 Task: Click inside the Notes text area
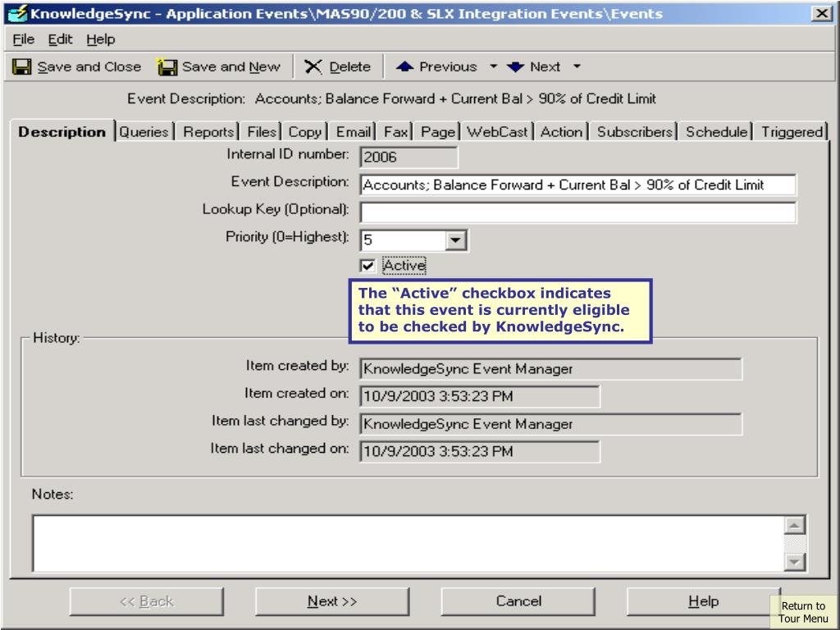[409, 543]
